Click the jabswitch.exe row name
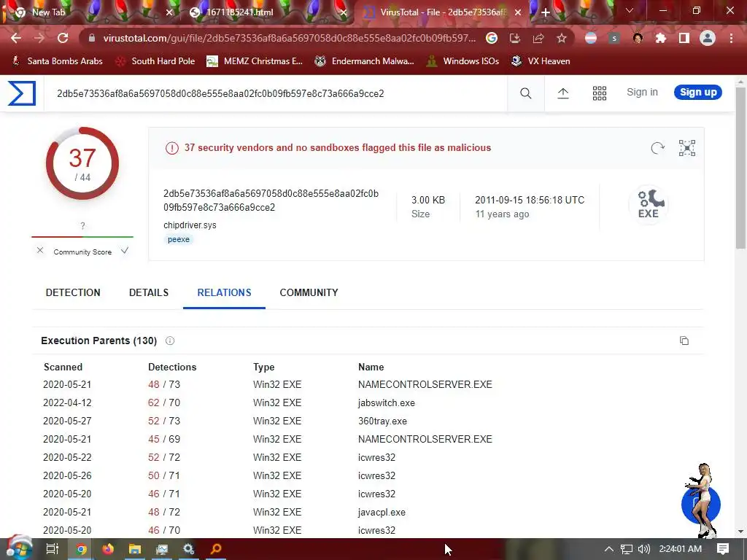 pyautogui.click(x=387, y=402)
